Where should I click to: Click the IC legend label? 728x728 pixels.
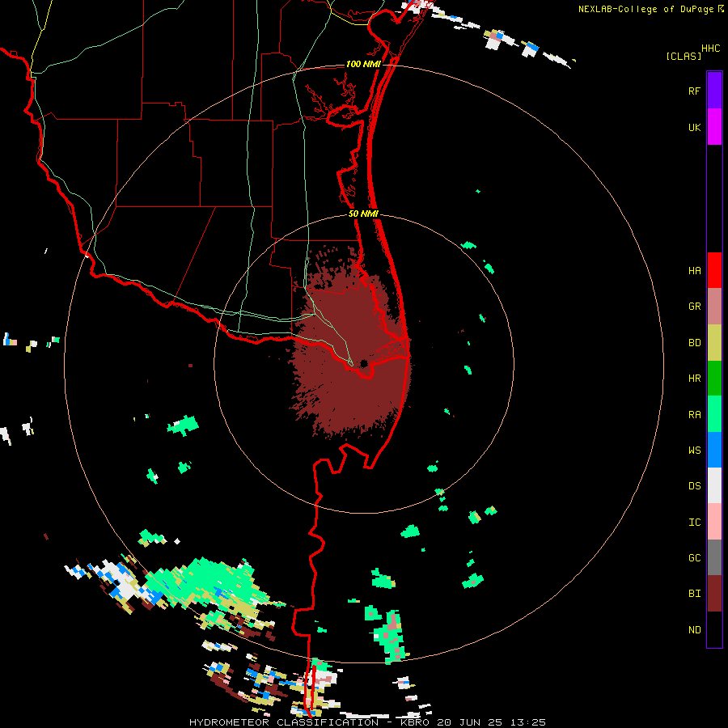(x=694, y=523)
